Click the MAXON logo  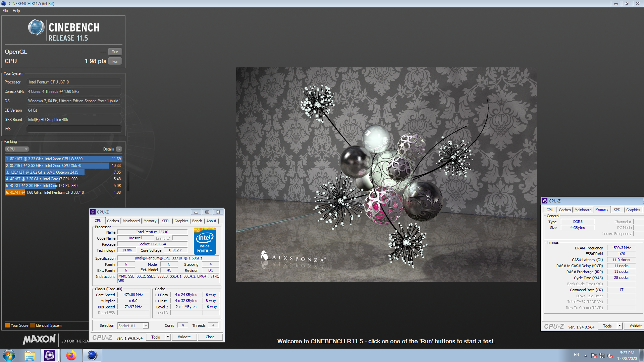click(39, 340)
